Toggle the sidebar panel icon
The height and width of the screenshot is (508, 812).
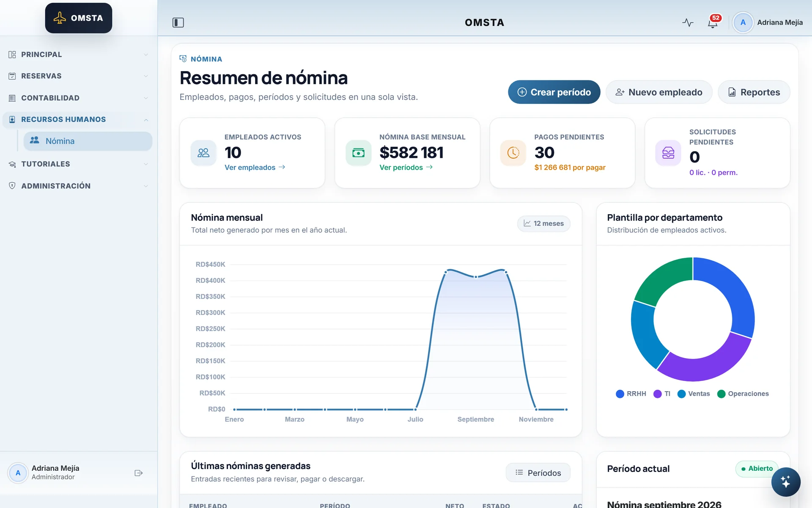(x=178, y=22)
